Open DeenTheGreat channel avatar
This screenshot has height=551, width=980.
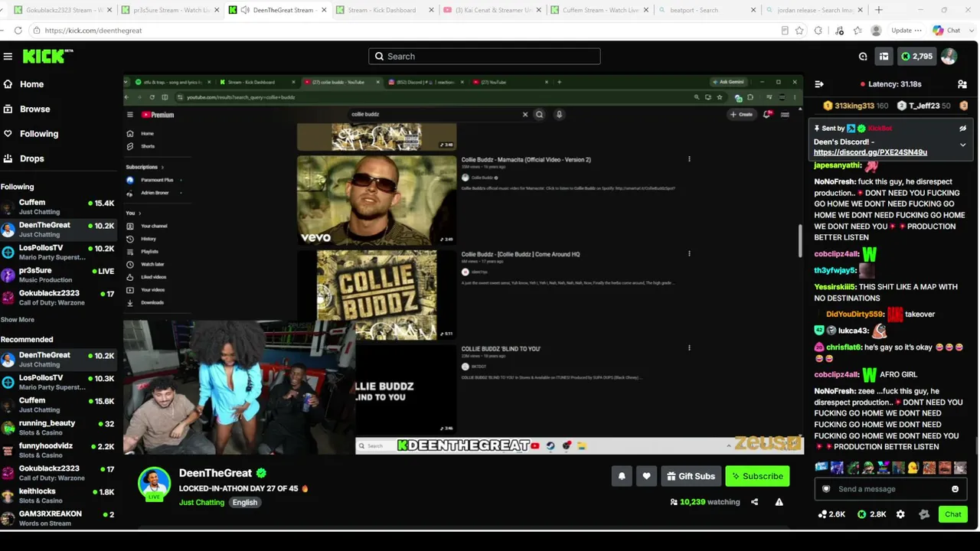click(x=154, y=483)
